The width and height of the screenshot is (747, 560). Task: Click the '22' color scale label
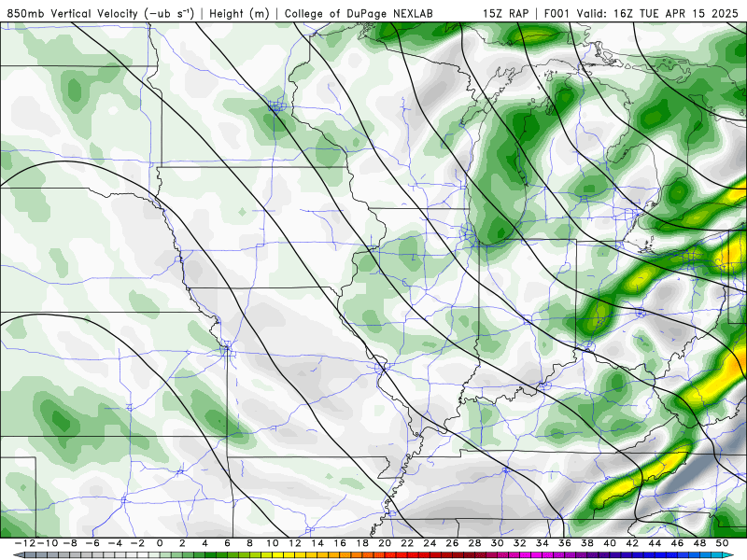point(407,543)
